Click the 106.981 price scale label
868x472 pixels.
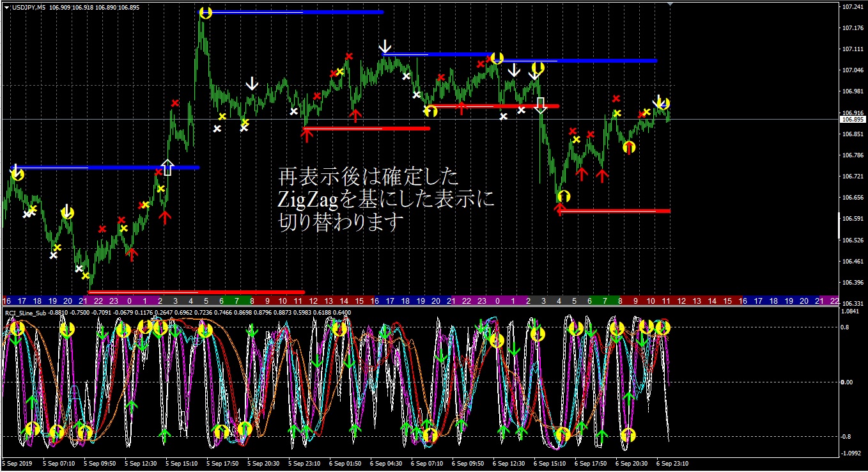pos(852,91)
